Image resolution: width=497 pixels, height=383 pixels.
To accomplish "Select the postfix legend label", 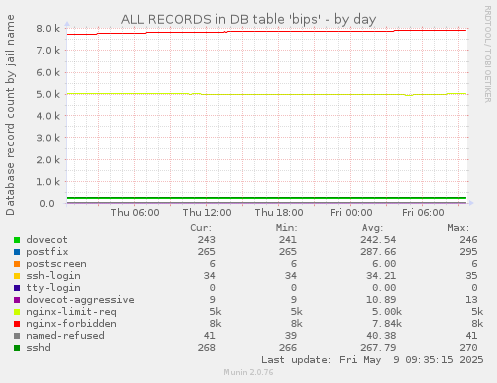I will click(47, 252).
